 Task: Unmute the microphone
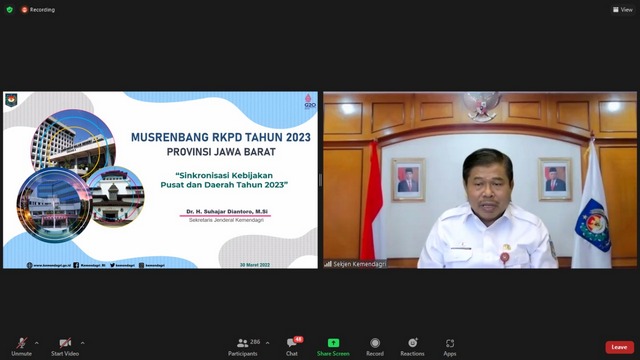[22, 347]
